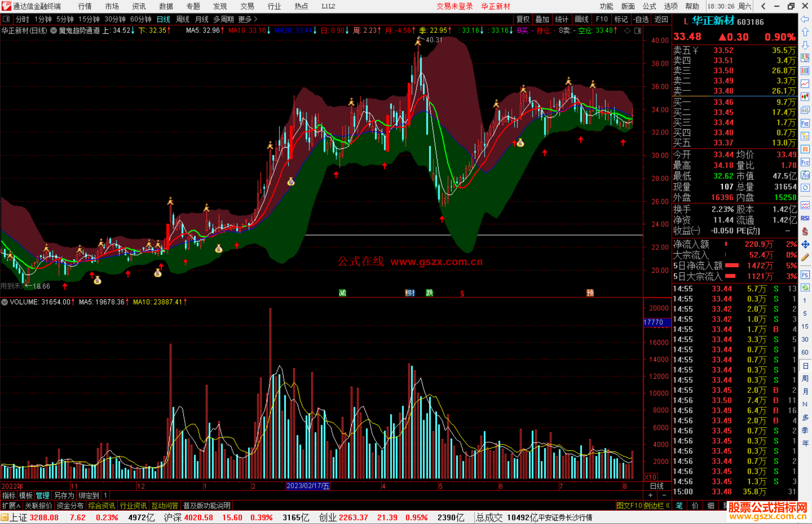Open the 扩展 expander at bottom left
The width and height of the screenshot is (812, 524).
point(11,506)
